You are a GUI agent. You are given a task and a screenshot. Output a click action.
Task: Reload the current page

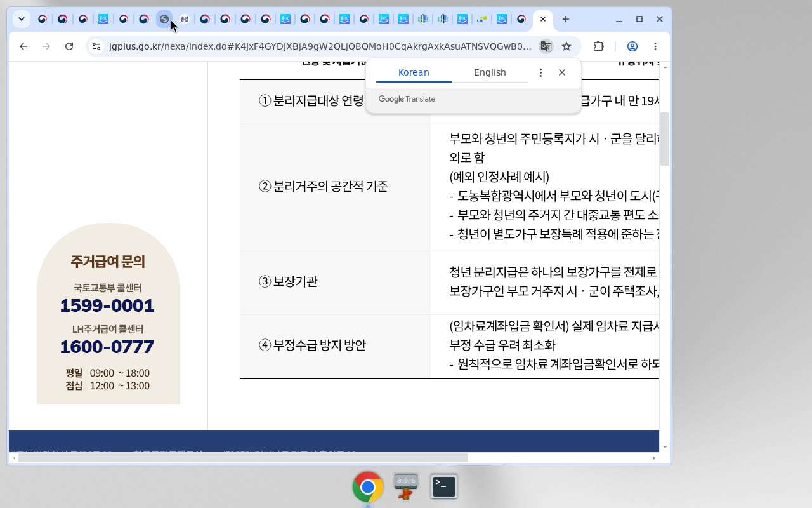pyautogui.click(x=70, y=46)
